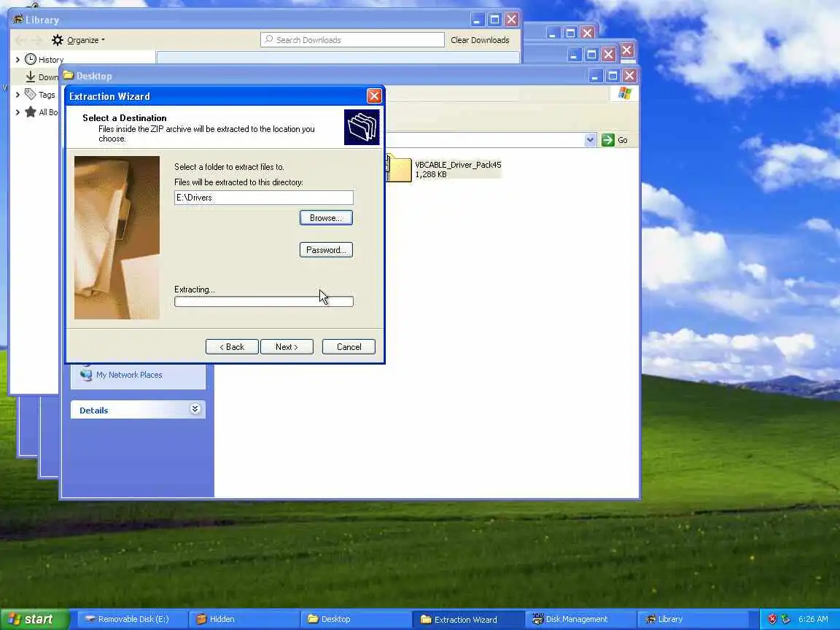The height and width of the screenshot is (630, 840).
Task: Switch to Disk Management taskbar item
Action: pos(580,619)
